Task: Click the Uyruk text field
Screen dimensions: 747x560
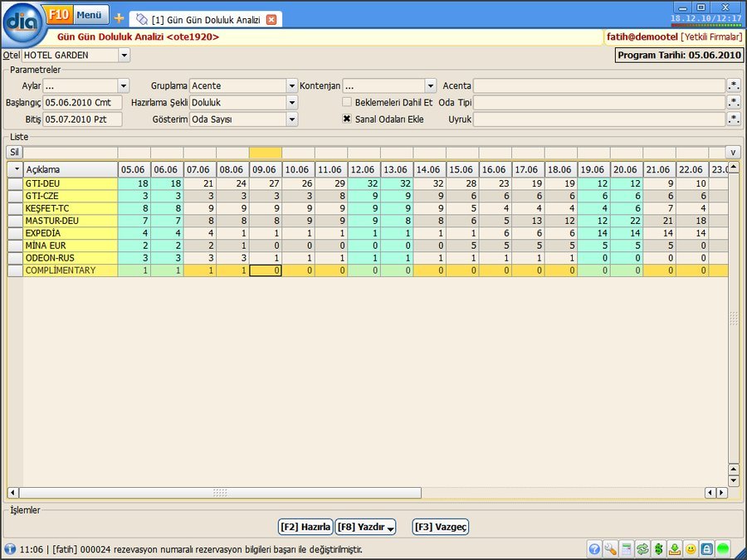Action: pos(599,119)
